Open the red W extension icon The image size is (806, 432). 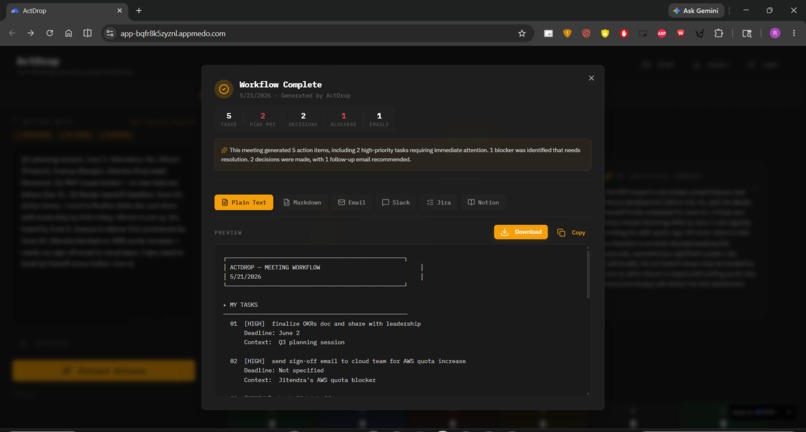point(681,33)
